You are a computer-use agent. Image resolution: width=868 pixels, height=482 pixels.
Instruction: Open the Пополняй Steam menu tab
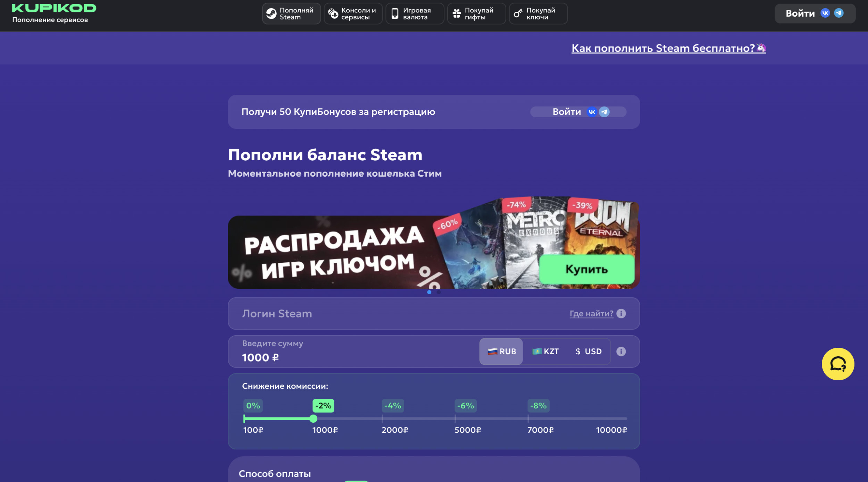[291, 14]
